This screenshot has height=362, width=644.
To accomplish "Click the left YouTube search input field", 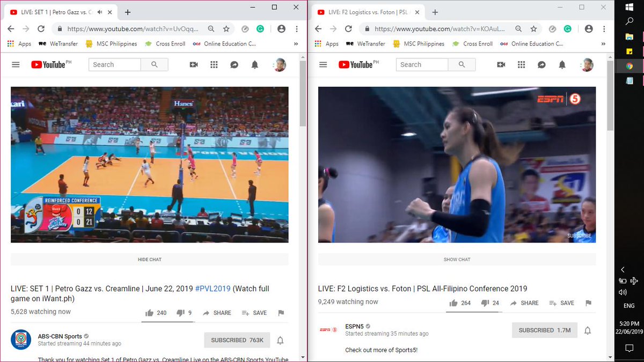I will (115, 64).
